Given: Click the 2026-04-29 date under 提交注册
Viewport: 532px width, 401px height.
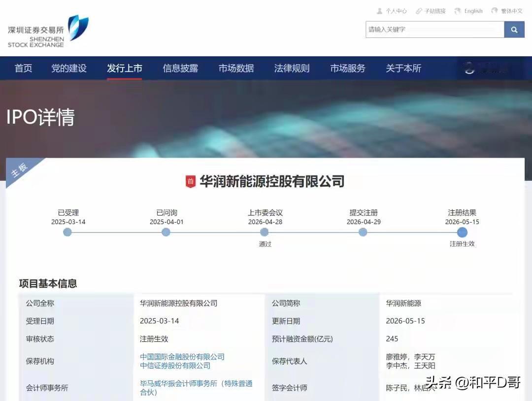Looking at the screenshot, I should click(364, 222).
